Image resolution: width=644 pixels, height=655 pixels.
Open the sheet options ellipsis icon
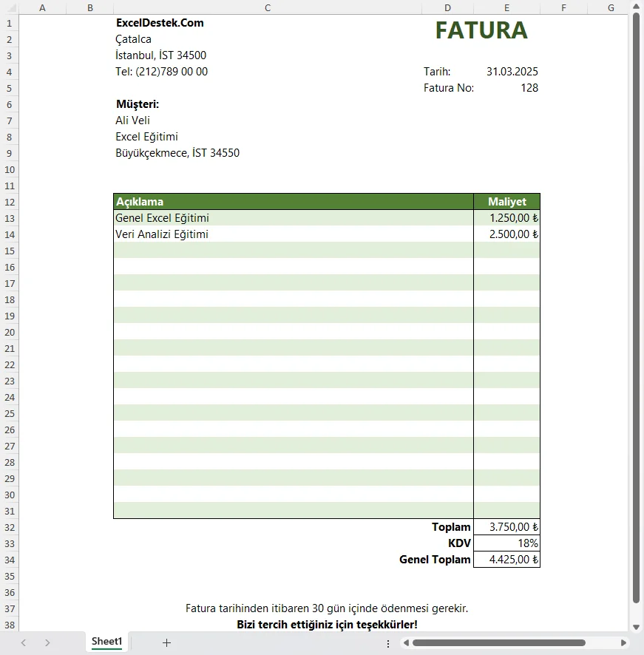click(x=387, y=642)
